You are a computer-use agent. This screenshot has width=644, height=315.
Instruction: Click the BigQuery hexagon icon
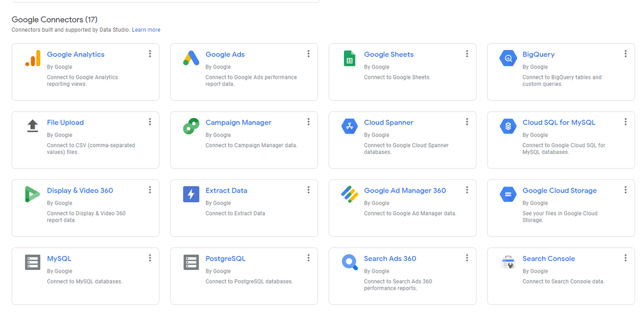(x=508, y=58)
